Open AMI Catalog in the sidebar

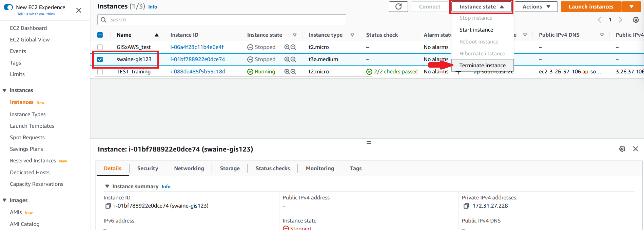coord(25,224)
